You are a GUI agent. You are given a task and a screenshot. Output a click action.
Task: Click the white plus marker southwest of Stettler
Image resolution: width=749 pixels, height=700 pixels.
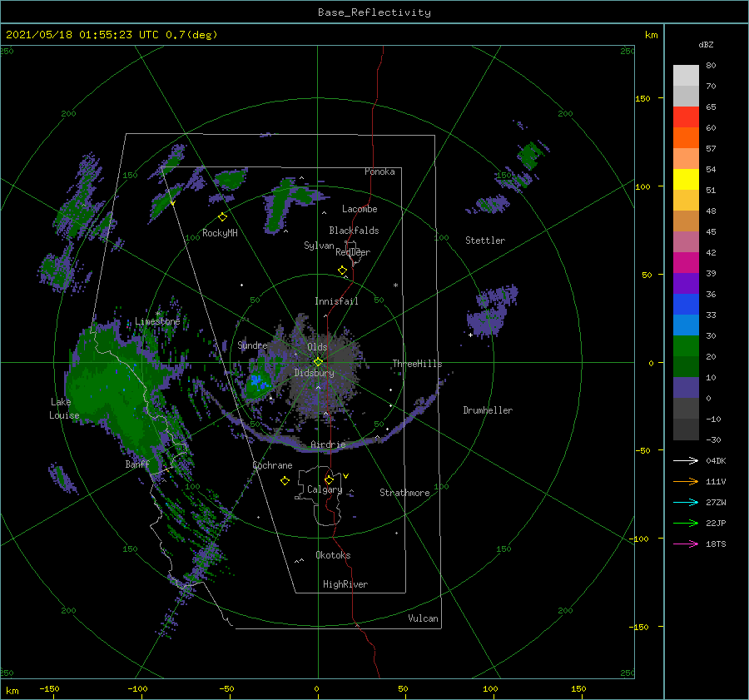pyautogui.click(x=470, y=335)
